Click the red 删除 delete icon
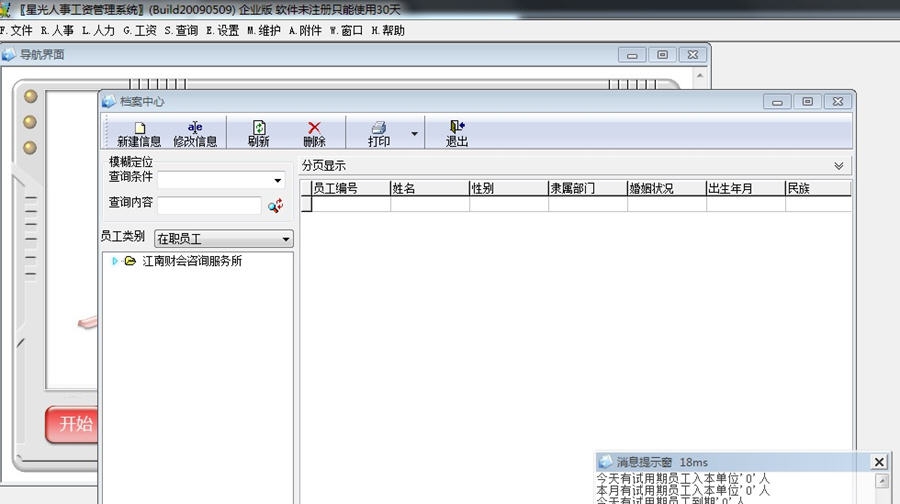The height and width of the screenshot is (504, 900). [314, 134]
